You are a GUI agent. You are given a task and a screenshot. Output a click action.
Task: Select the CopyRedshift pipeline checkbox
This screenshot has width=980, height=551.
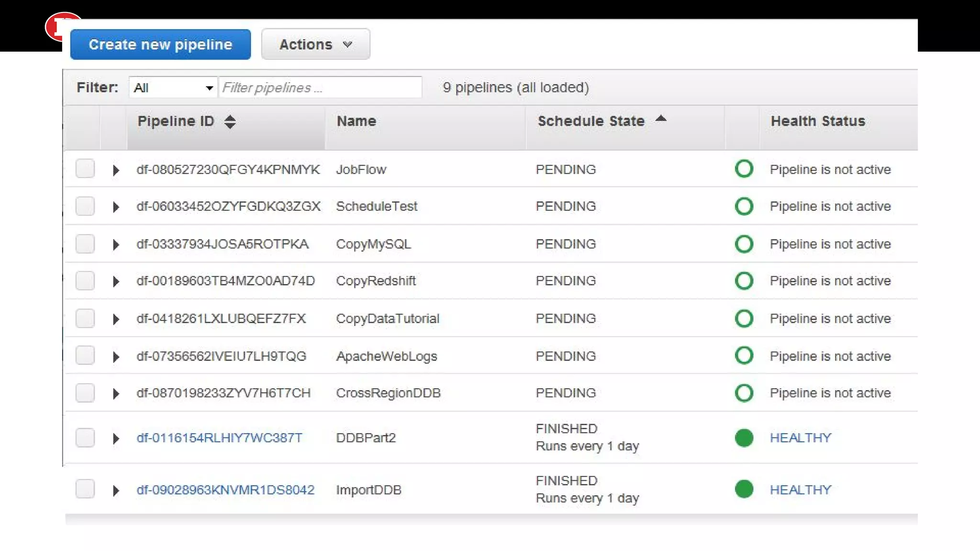point(85,281)
